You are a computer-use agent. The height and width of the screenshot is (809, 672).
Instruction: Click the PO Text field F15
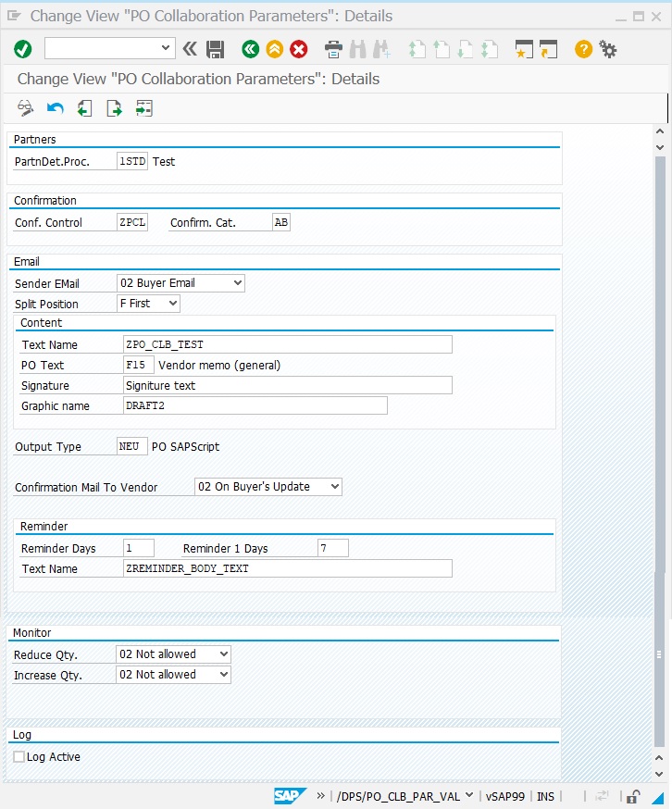[138, 365]
